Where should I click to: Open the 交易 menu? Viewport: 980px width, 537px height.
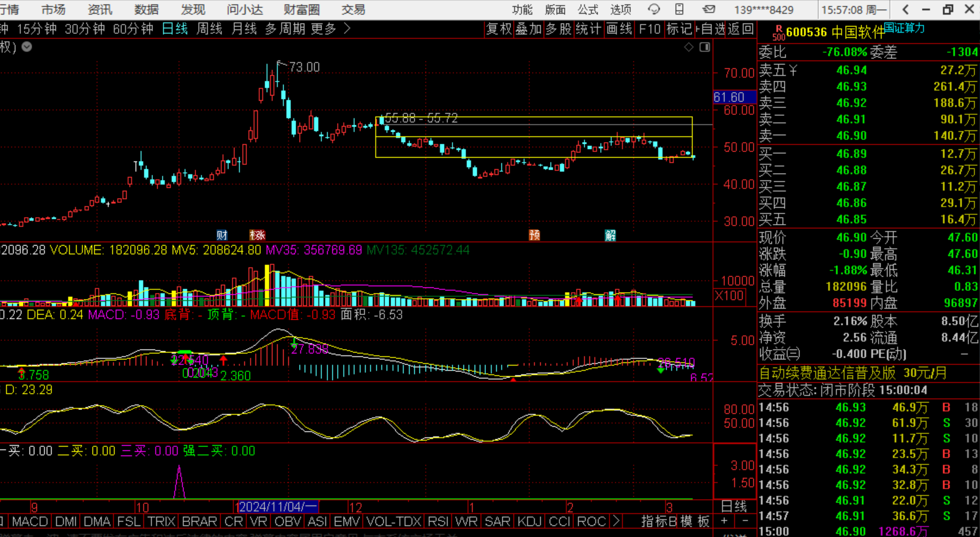(353, 9)
